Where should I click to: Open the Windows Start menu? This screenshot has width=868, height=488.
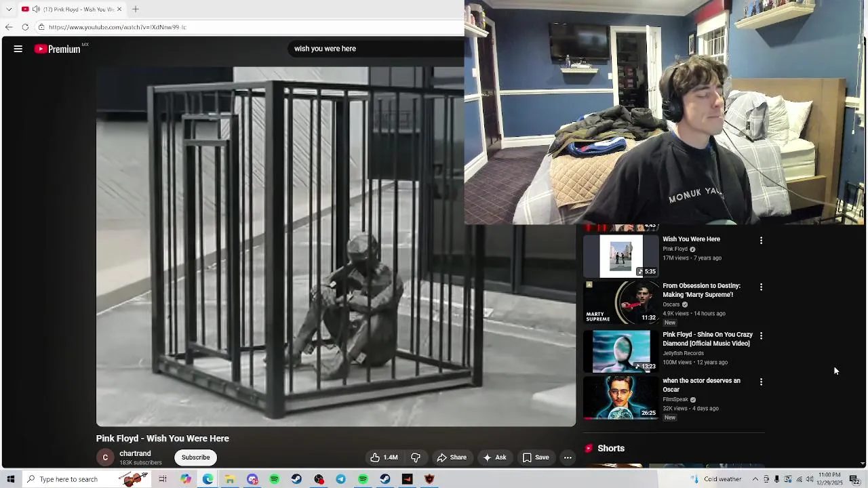click(10, 479)
